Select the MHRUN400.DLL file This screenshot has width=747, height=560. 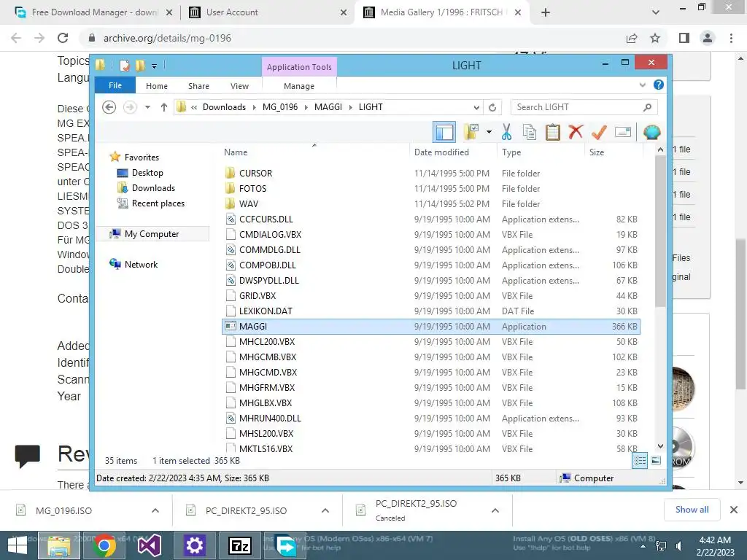click(430, 418)
